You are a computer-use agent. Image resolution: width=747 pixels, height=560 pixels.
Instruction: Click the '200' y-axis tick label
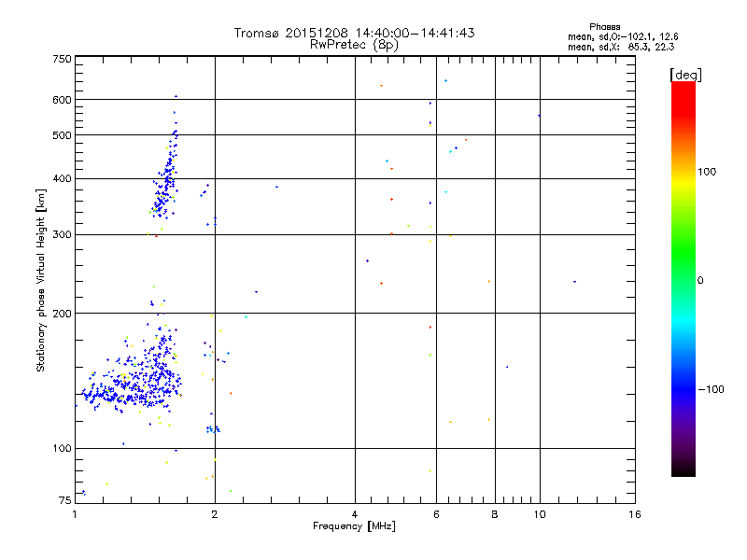click(62, 314)
